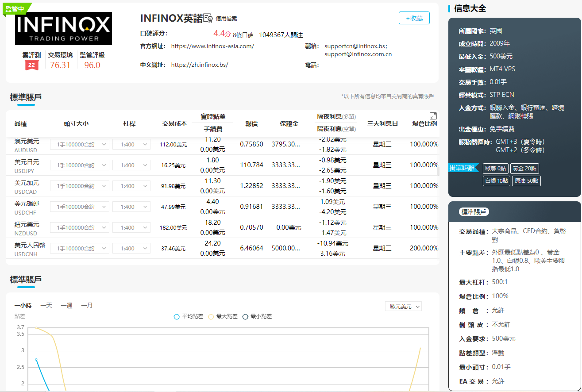
Task: Click the NZDUSD price 0.70570
Action: [251, 227]
